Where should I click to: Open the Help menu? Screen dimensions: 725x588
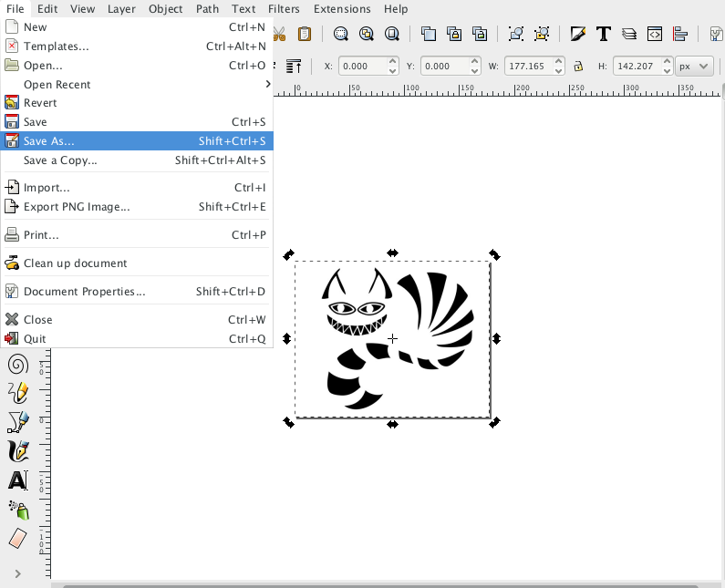(x=396, y=9)
